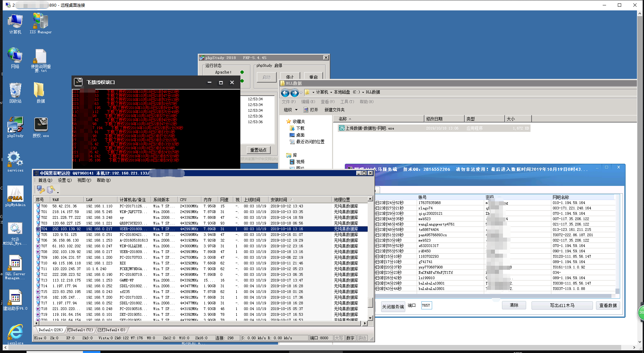
Task: Go forward in DLL数据 explorer window
Action: click(294, 93)
